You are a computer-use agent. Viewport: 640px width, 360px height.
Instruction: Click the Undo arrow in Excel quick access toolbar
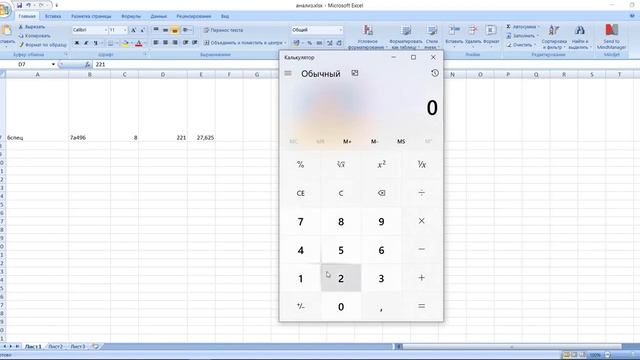[x=29, y=5]
